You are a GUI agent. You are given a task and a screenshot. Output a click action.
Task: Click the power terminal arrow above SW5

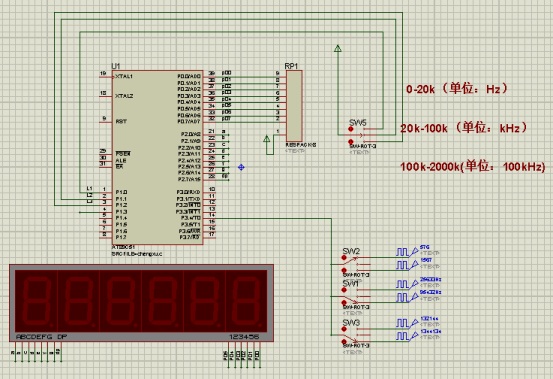click(x=338, y=48)
